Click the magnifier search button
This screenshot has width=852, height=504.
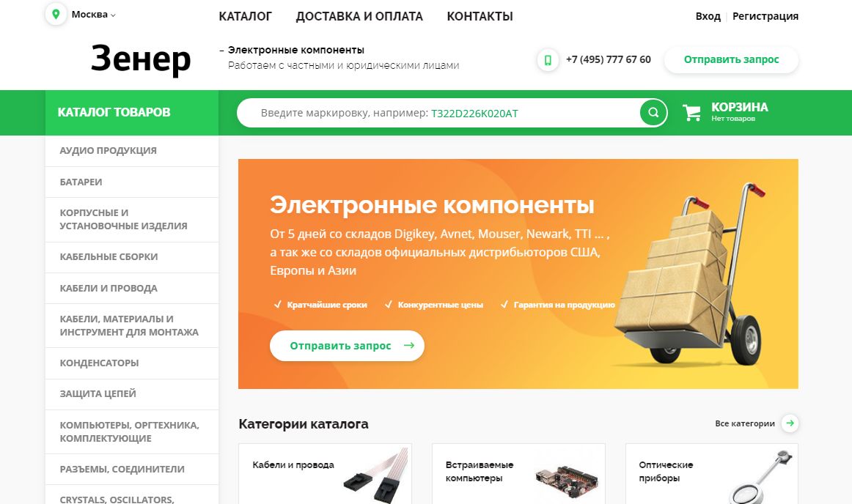click(x=653, y=112)
